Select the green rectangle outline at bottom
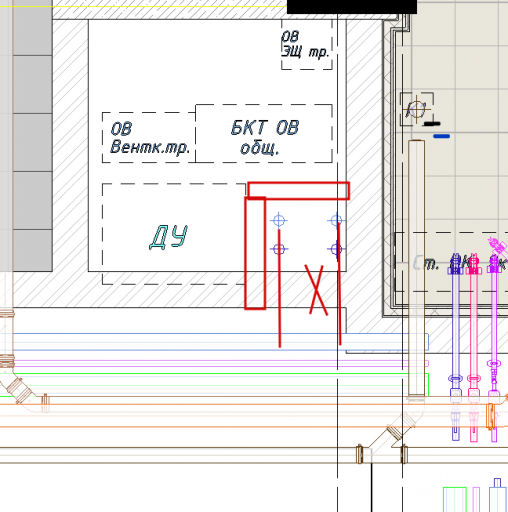Screen dimensions: 508x512 point(455,499)
